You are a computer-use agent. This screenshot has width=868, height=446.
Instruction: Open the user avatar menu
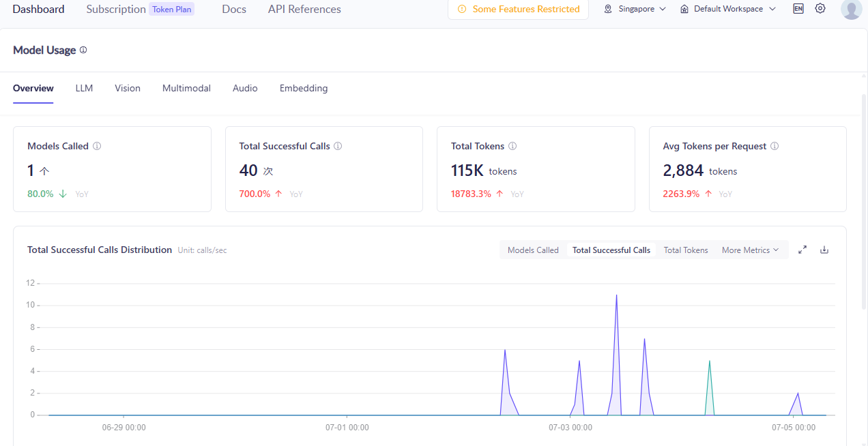pyautogui.click(x=851, y=9)
